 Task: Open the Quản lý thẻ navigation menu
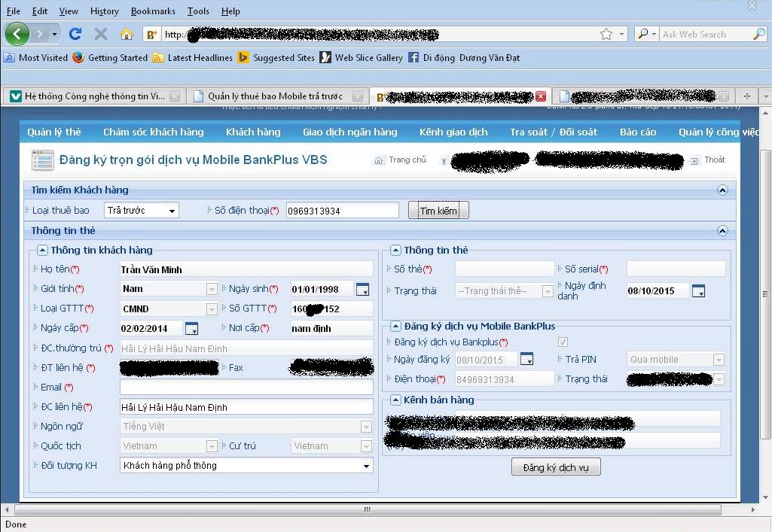pos(53,132)
